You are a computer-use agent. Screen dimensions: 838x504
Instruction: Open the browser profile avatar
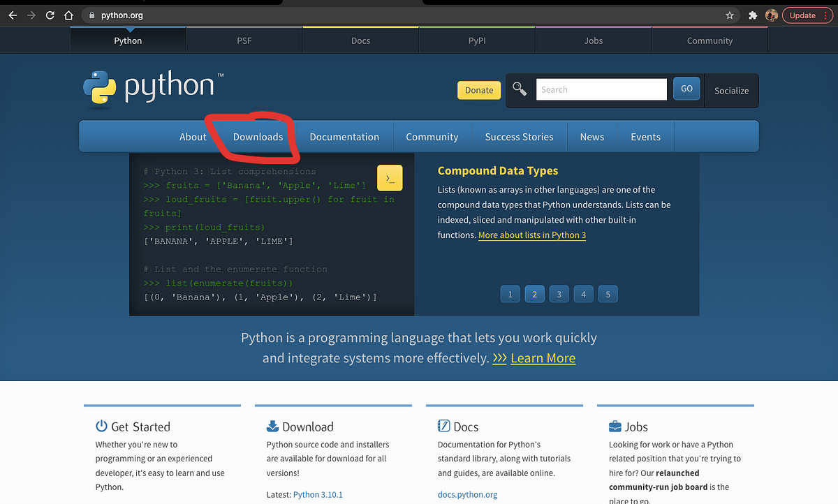click(x=770, y=15)
